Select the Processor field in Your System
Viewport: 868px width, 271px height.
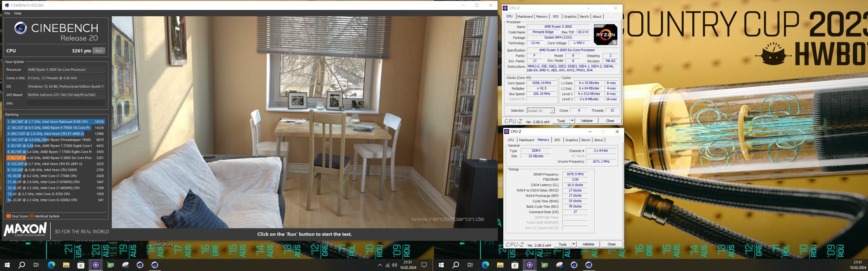point(66,70)
